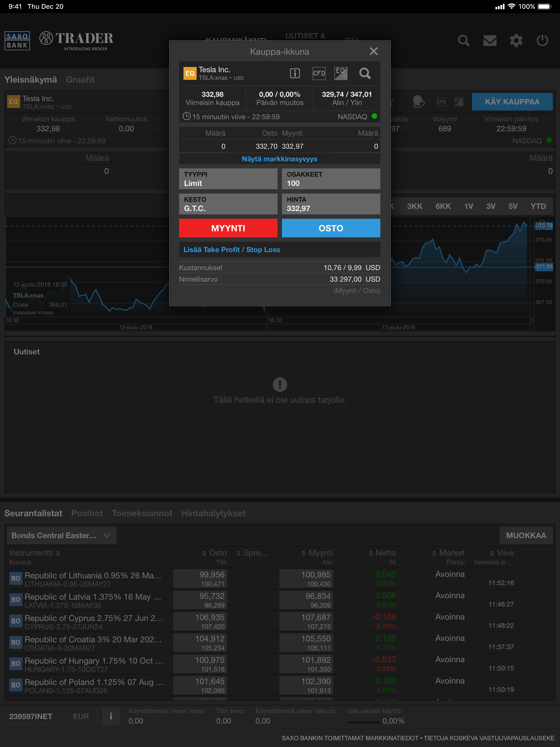
Task: Search instrument magnifier in trade dialog
Action: coord(365,73)
